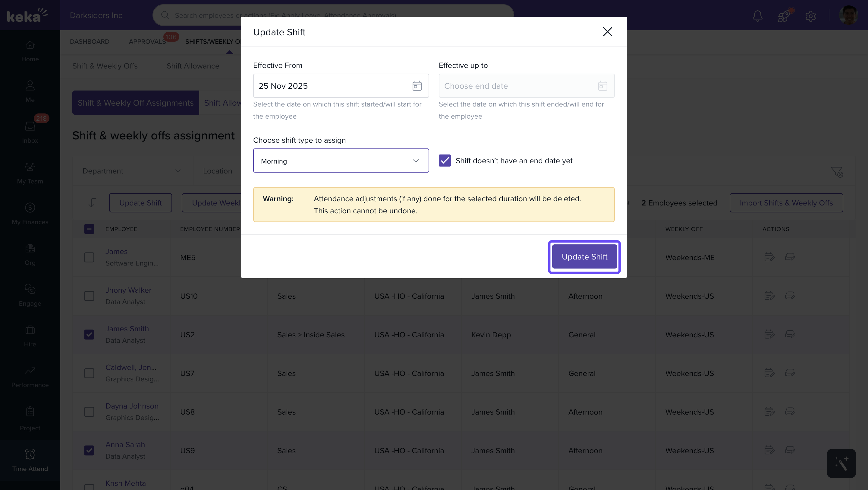Click Import Shifts & Weekly Offs button
Viewport: 868px width, 490px height.
(786, 203)
